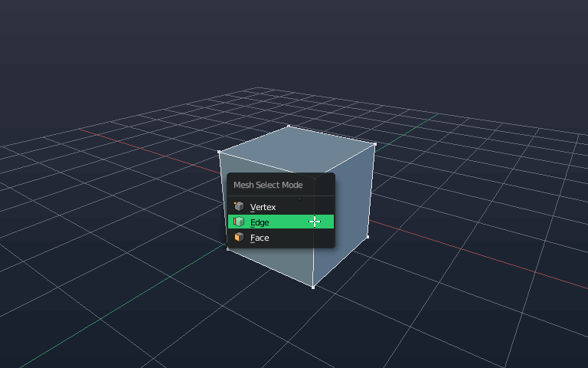
Task: Select the cube's bottom front vertex
Action: (x=313, y=287)
